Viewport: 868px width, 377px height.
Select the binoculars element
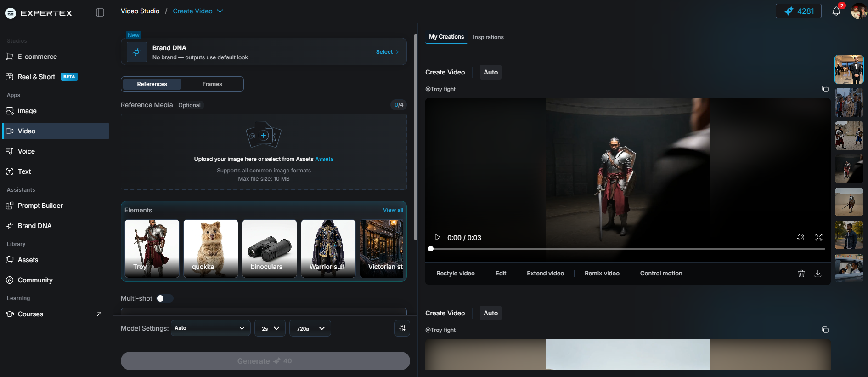(x=270, y=249)
